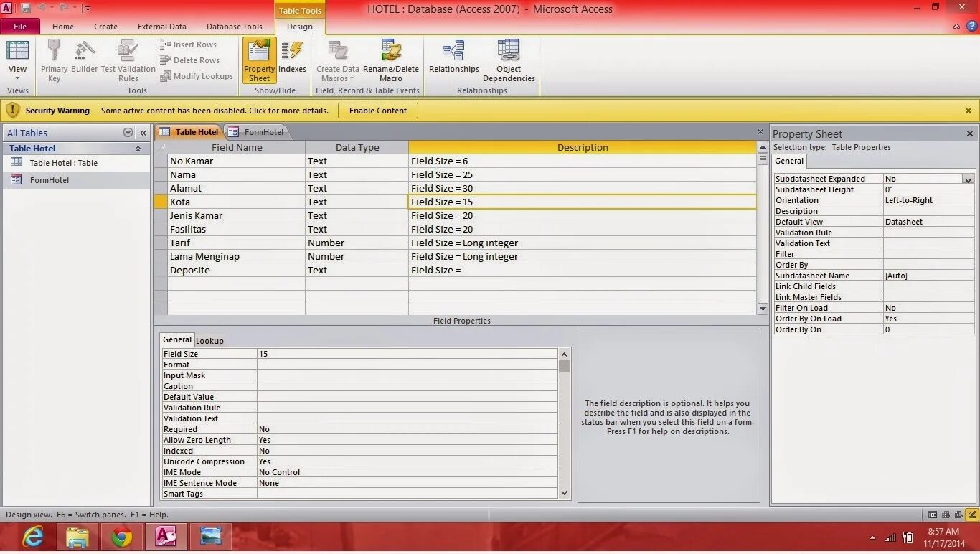Screen dimensions: 980x554
Task: Click the Default View property value
Action: (928, 222)
